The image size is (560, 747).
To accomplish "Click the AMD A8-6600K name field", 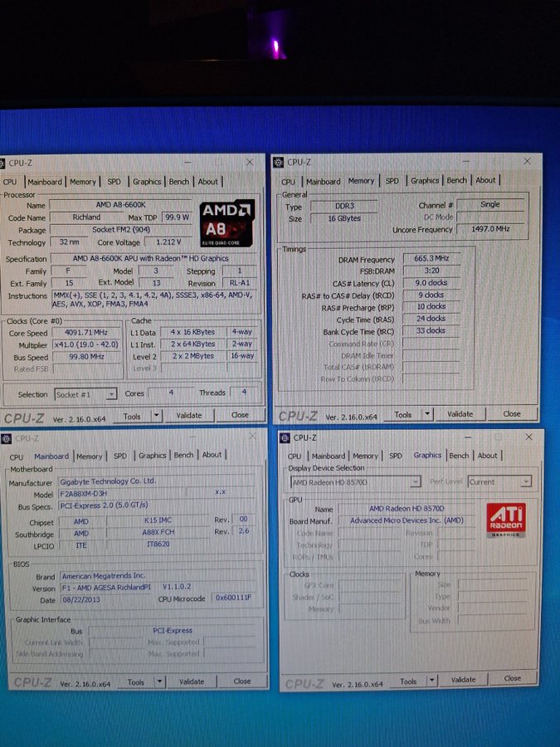I will click(x=120, y=205).
